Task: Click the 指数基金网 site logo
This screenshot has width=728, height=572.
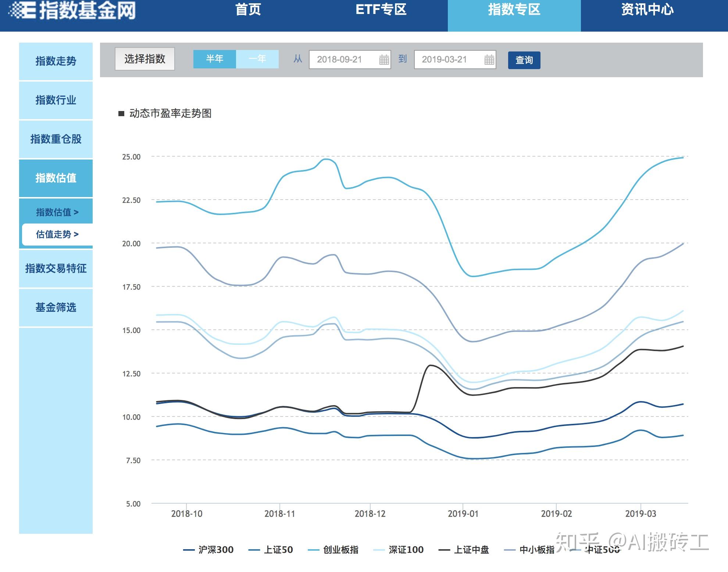Action: [x=72, y=10]
